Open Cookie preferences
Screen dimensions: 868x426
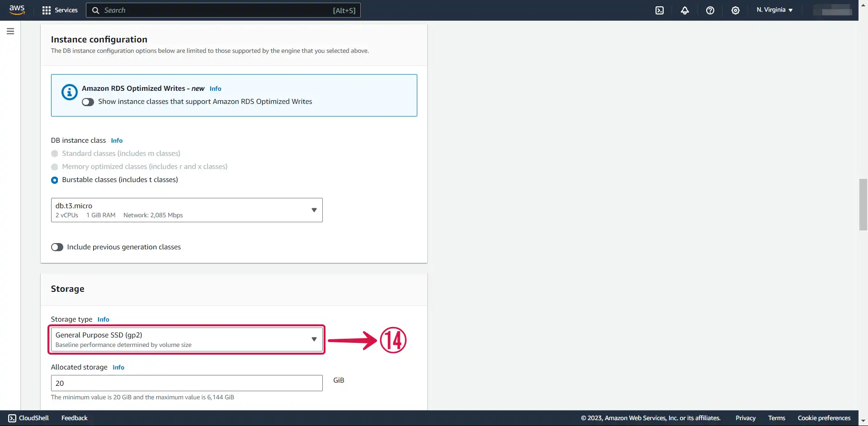824,418
